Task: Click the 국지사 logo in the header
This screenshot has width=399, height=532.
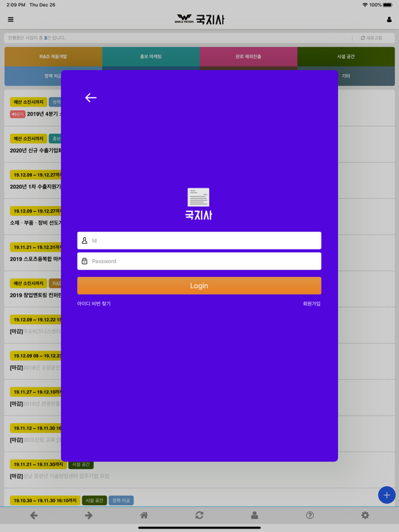Action: [x=199, y=19]
